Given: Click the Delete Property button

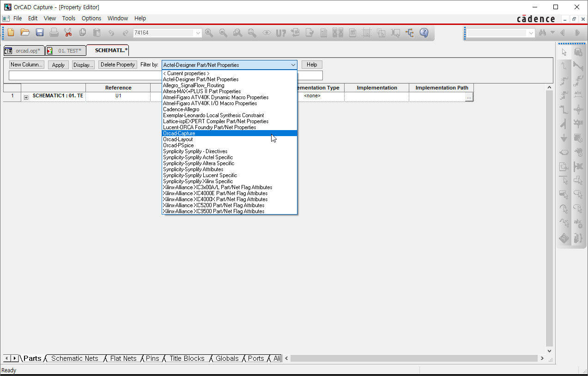Looking at the screenshot, I should pos(118,65).
